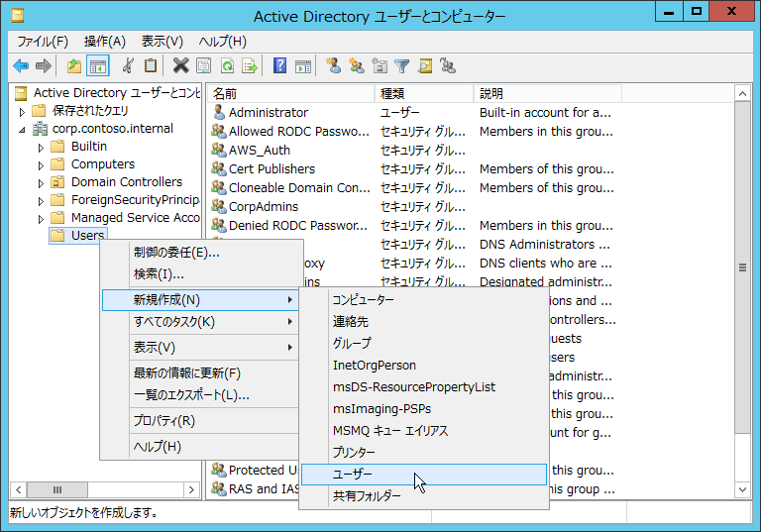Choose 一覧のエクスポート(L)...
This screenshot has width=761, height=532.
point(199,395)
